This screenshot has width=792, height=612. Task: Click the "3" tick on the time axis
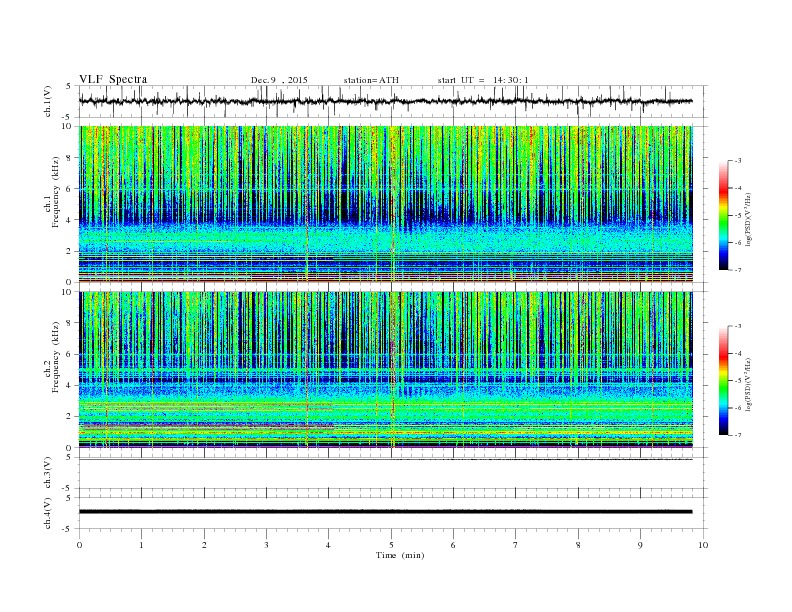(266, 545)
